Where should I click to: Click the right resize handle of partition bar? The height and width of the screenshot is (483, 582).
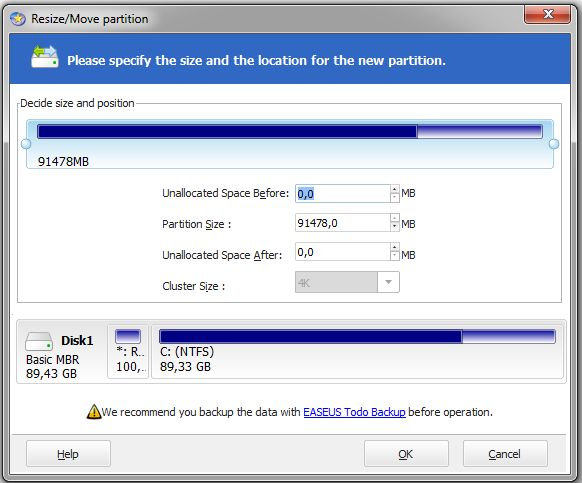point(554,144)
